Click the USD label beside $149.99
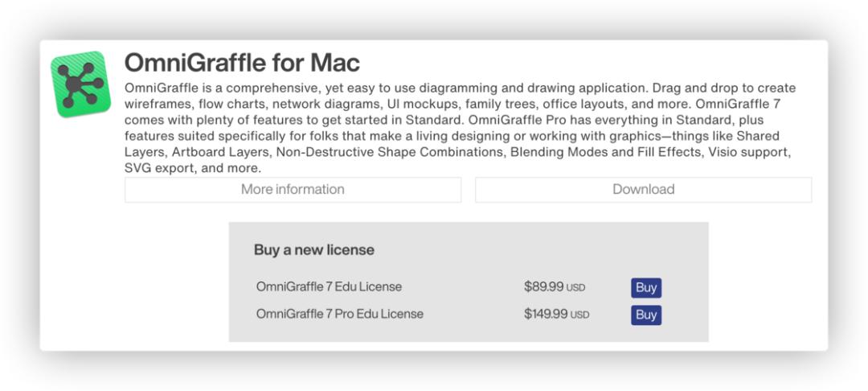Viewport: 868px width, 391px height. click(x=580, y=315)
